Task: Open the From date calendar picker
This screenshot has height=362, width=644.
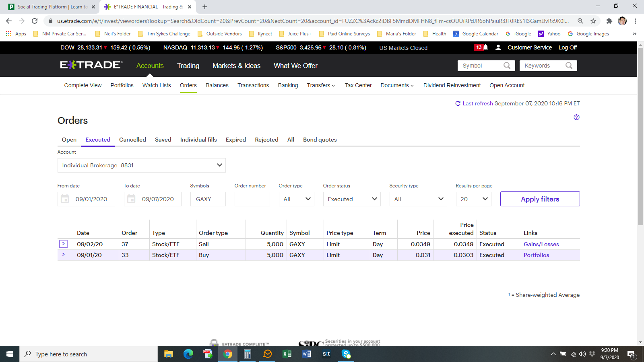Action: 65,199
